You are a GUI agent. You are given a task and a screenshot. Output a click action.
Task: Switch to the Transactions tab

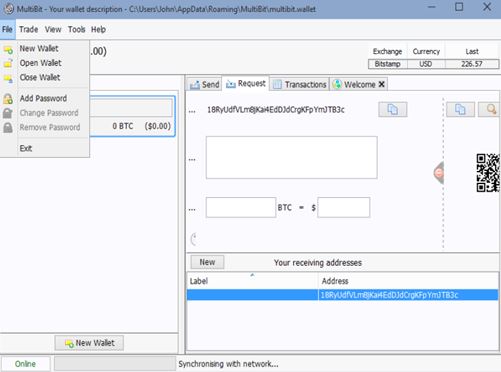pos(299,84)
